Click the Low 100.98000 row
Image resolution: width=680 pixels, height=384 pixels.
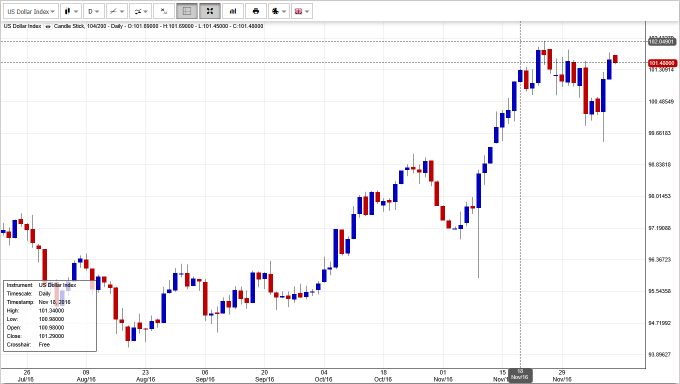tap(35, 319)
